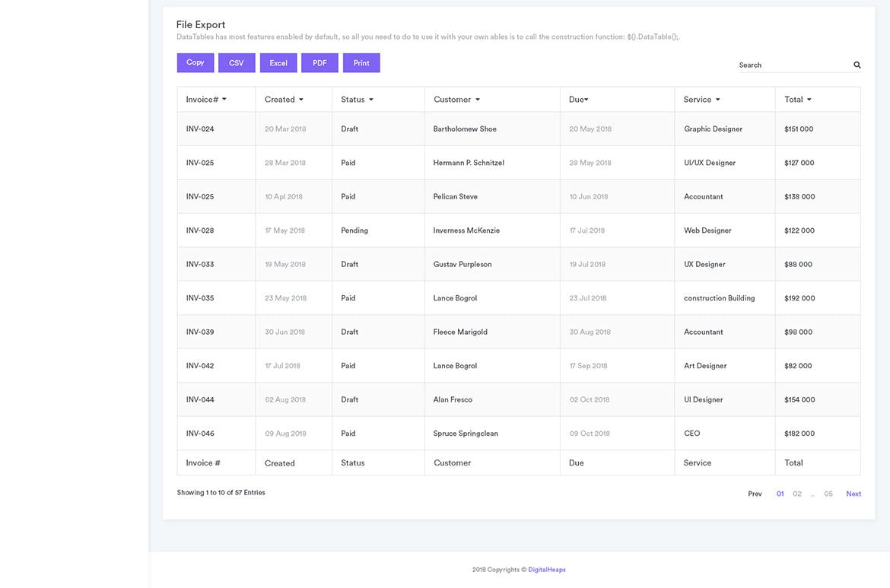890x588 pixels.
Task: Sort by Status column arrow
Action: [371, 100]
